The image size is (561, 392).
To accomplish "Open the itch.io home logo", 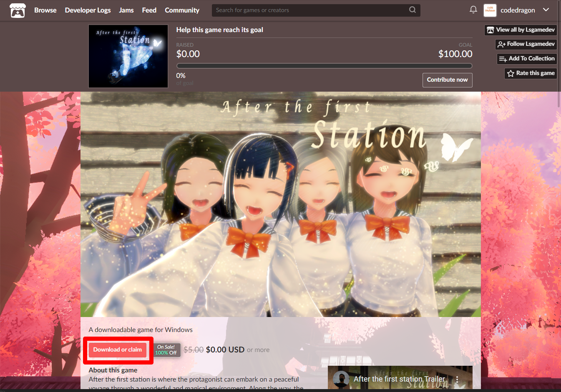I will 18,10.
